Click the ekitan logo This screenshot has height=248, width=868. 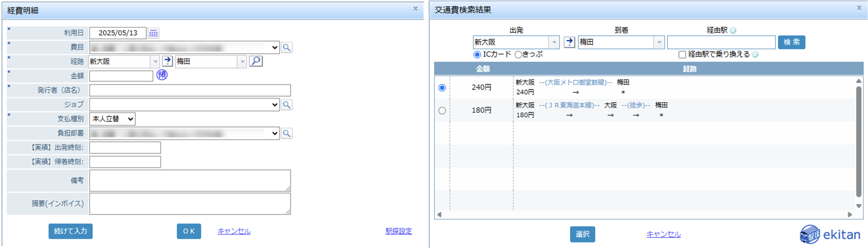coord(830,234)
